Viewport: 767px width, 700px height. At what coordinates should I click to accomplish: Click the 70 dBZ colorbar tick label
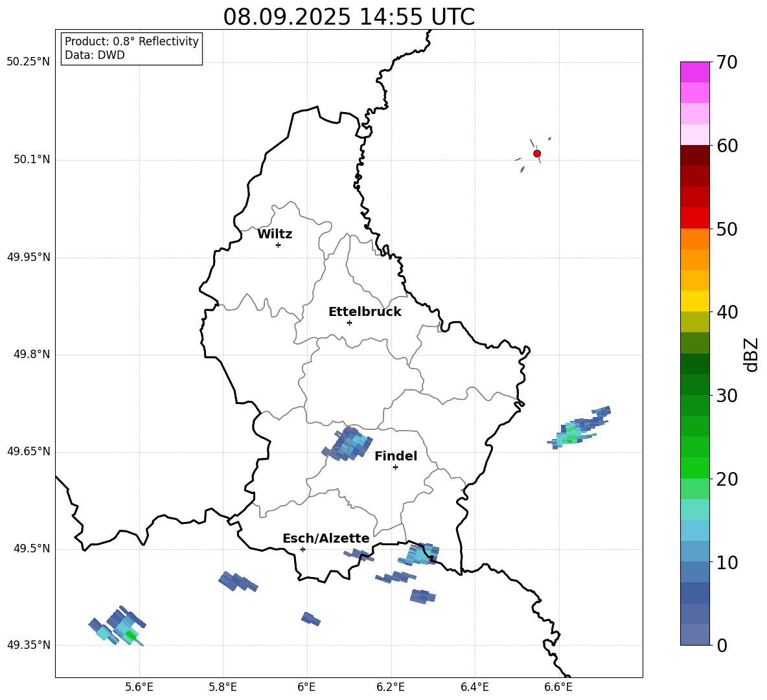pyautogui.click(x=727, y=62)
